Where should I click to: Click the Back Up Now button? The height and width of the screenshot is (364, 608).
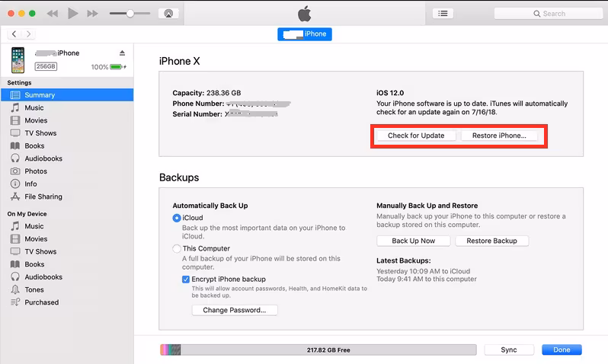point(414,241)
